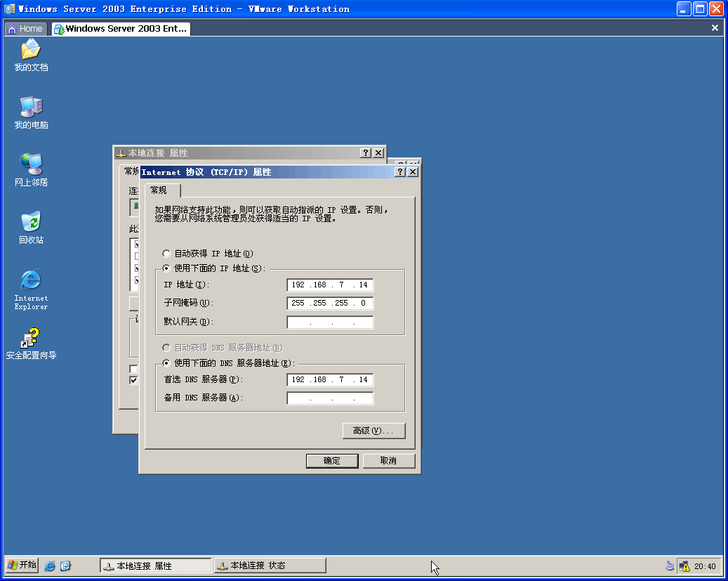Click the 默认网关 input field
Screen dimensions: 728x581
pos(330,322)
